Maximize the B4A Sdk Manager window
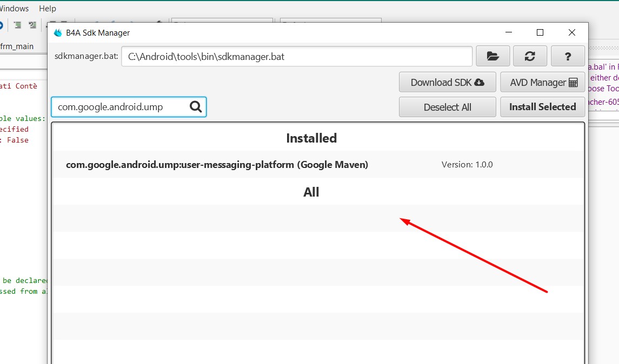 point(540,33)
